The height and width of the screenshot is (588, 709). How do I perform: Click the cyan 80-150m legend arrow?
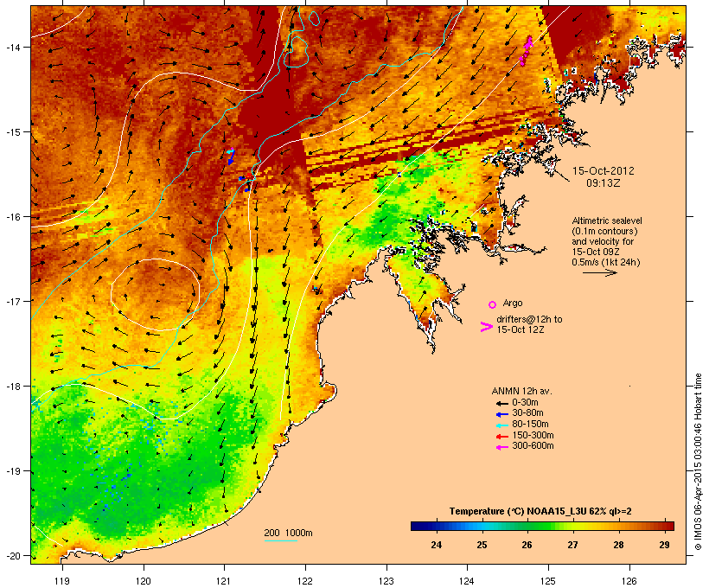pyautogui.click(x=501, y=425)
